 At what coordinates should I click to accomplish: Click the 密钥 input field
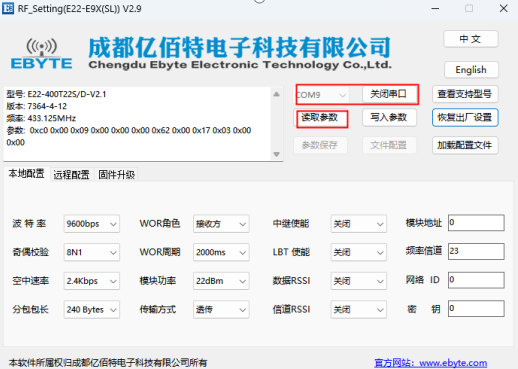click(476, 309)
